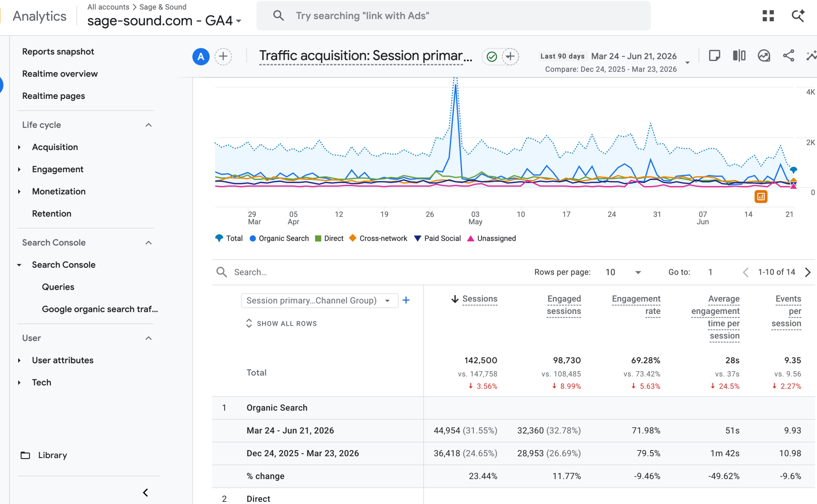
Task: Expand the Monetization menu
Action: (19, 191)
